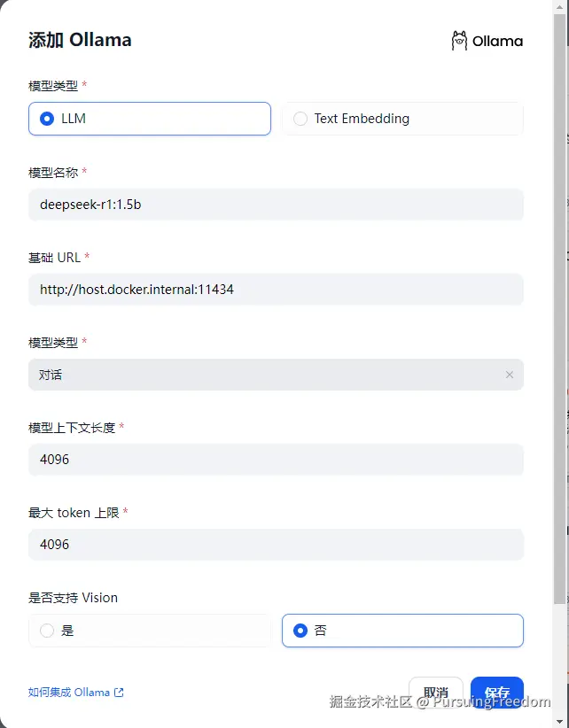Image resolution: width=569 pixels, height=728 pixels.
Task: Click the 模型名称 field containing deepseek-r1:1.5b
Action: point(276,205)
